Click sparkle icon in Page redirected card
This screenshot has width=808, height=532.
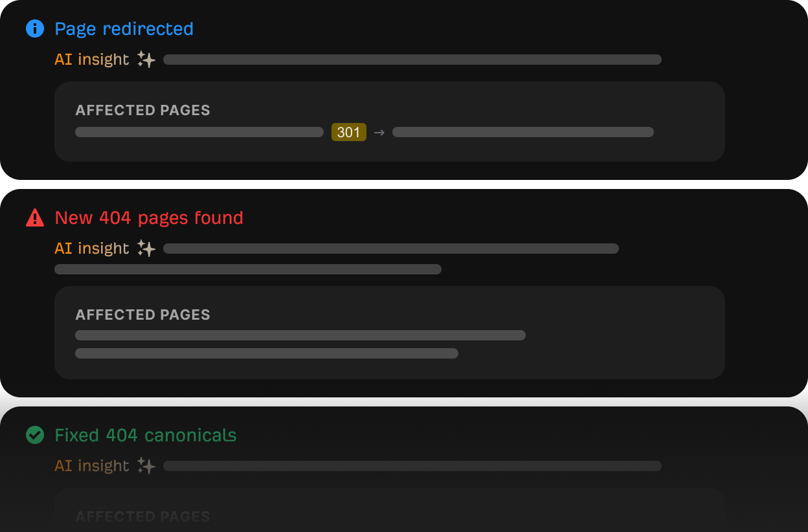(146, 60)
